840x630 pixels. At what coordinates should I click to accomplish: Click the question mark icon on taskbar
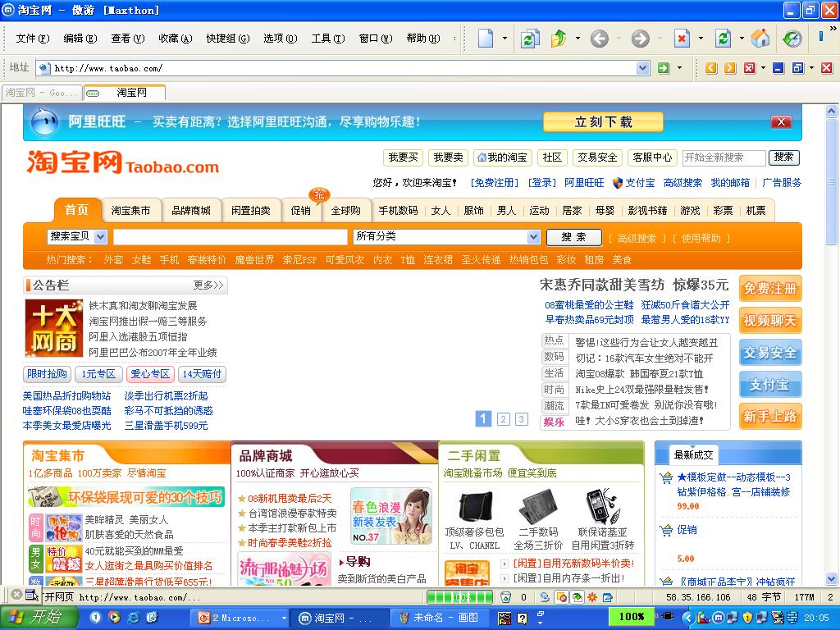click(x=523, y=619)
